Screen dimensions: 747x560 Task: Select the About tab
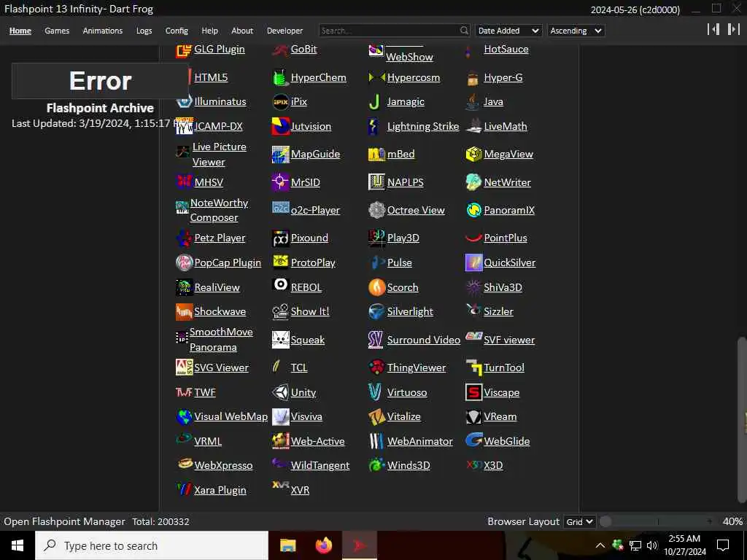click(242, 31)
